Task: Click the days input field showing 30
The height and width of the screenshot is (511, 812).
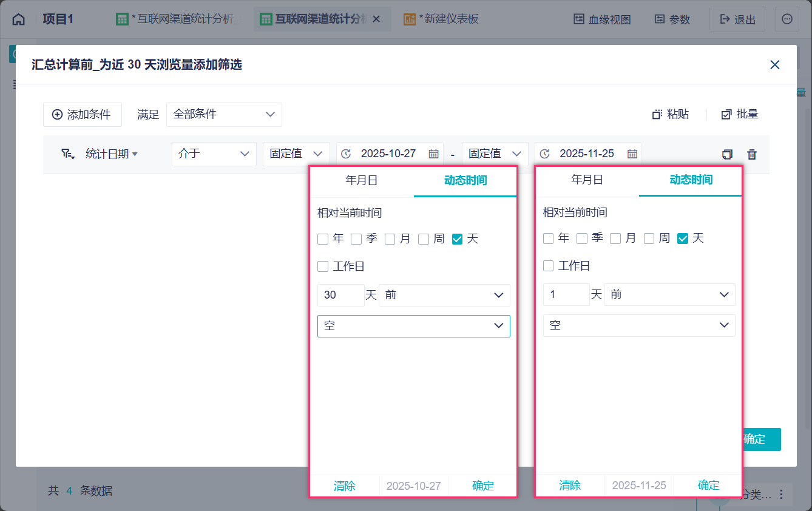Action: click(340, 295)
